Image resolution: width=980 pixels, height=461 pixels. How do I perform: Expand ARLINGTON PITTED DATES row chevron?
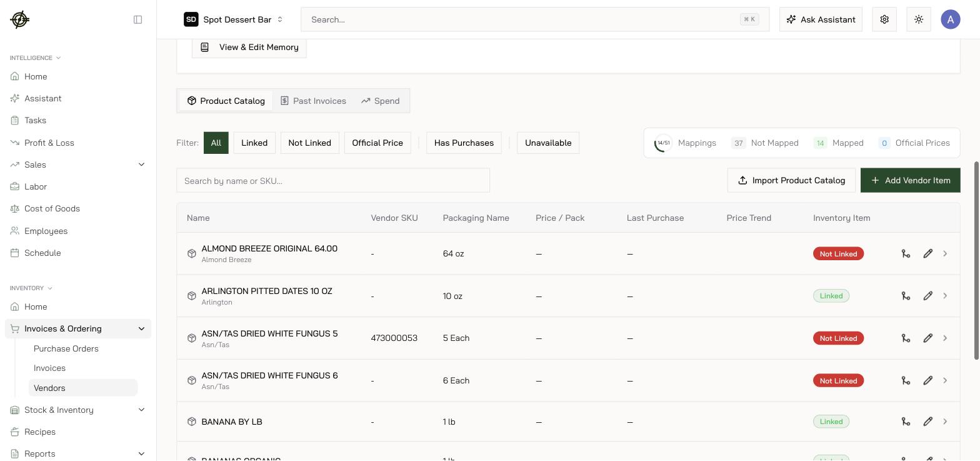pyautogui.click(x=945, y=296)
